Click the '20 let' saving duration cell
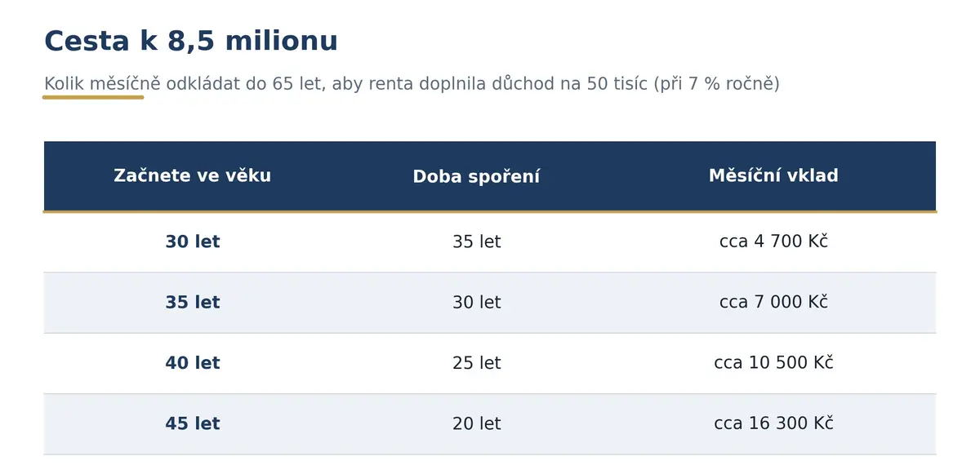980x474 pixels. (476, 424)
